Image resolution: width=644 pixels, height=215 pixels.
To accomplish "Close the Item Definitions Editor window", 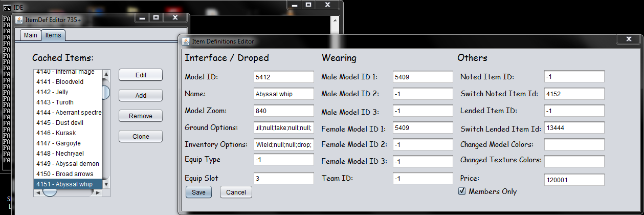I will 628,39.
